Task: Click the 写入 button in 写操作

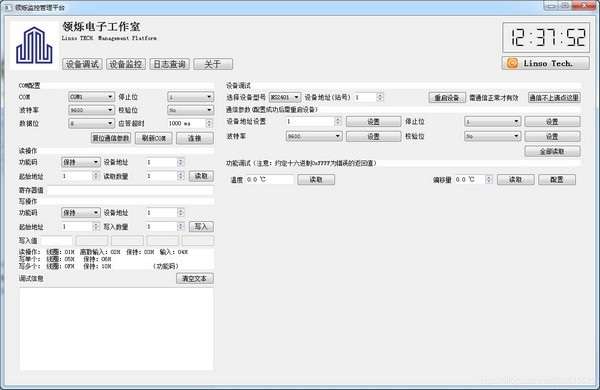Action: 201,227
